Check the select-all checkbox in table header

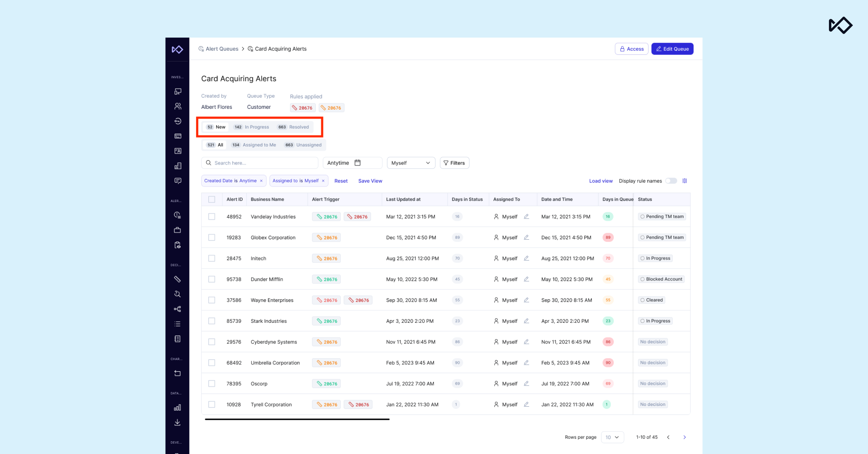[212, 199]
